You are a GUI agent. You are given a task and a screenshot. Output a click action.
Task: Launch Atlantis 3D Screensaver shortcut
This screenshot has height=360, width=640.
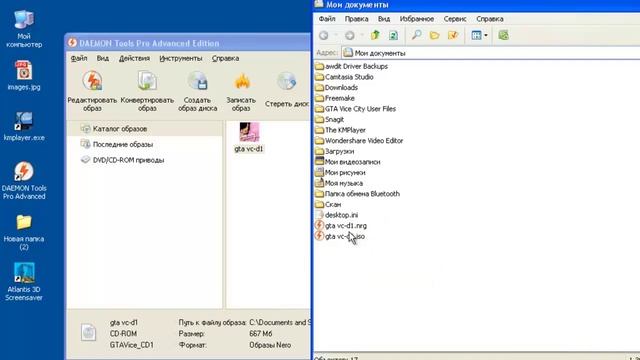tap(24, 282)
